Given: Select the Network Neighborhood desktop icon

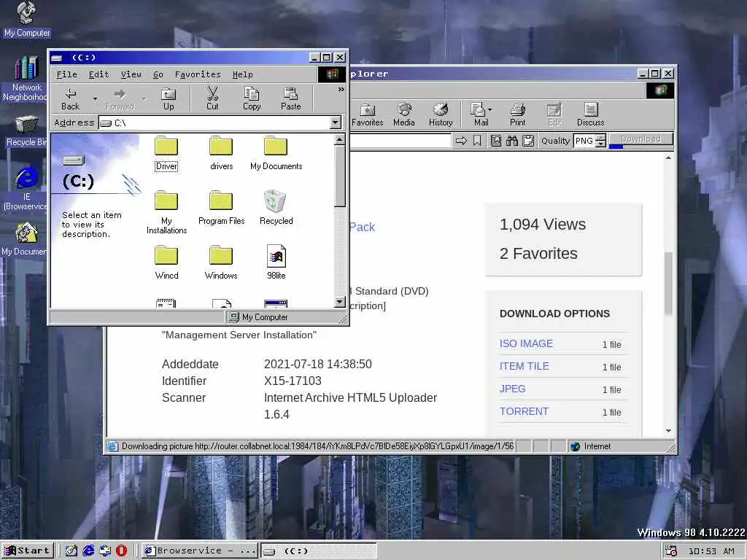Looking at the screenshot, I should click(x=26, y=79).
